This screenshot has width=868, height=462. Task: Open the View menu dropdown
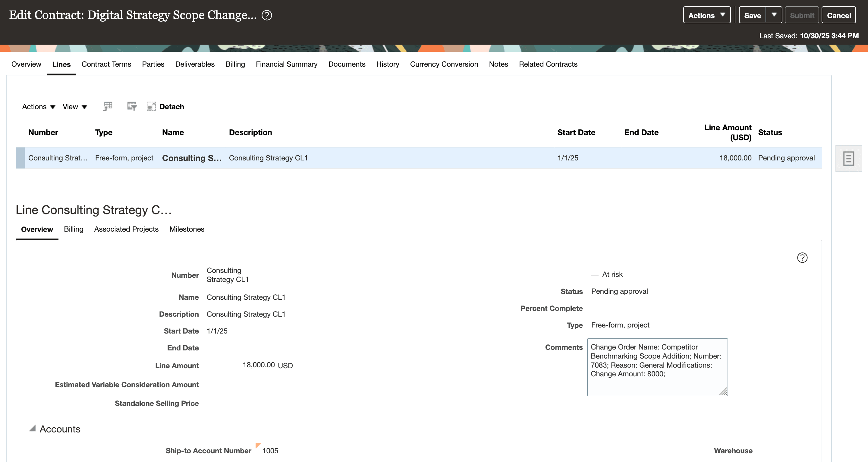74,106
